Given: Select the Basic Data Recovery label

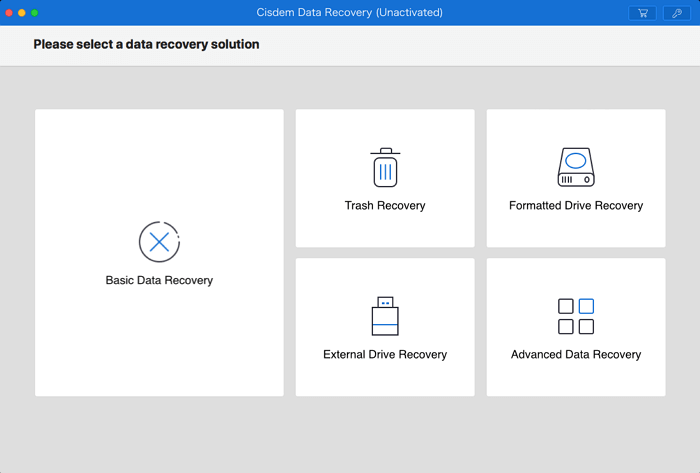Looking at the screenshot, I should pyautogui.click(x=159, y=281).
